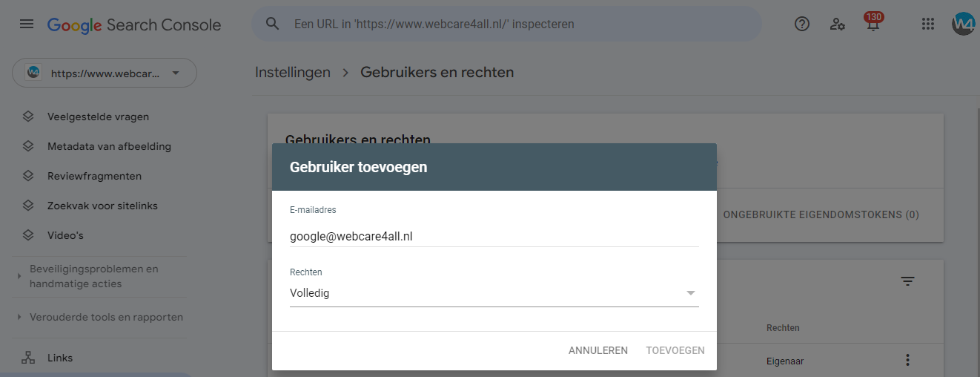Expand Beveiligingsproblemen en handmatige acties
Viewport: 980px width, 377px height.
coord(94,276)
